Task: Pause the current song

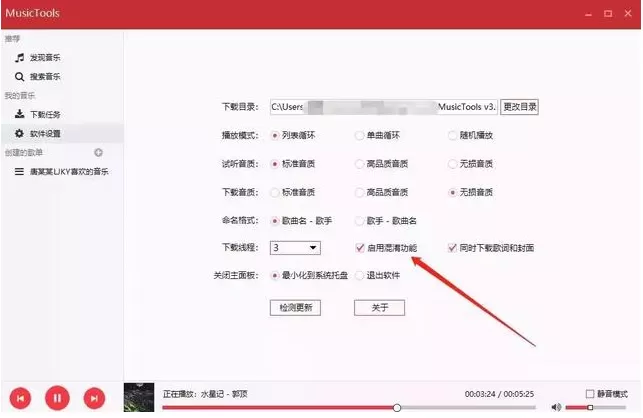Action: [57, 398]
